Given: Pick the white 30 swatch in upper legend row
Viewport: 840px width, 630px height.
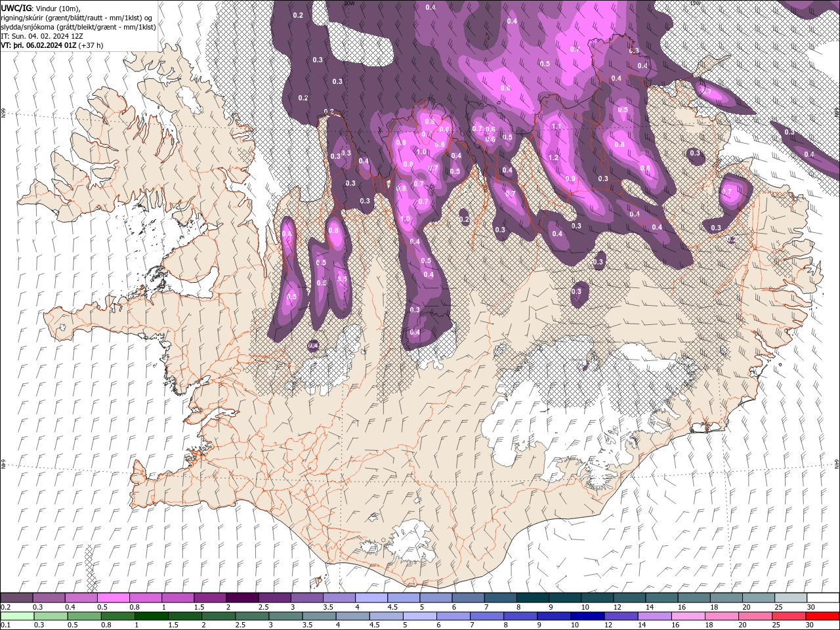Looking at the screenshot, I should click(x=823, y=597).
